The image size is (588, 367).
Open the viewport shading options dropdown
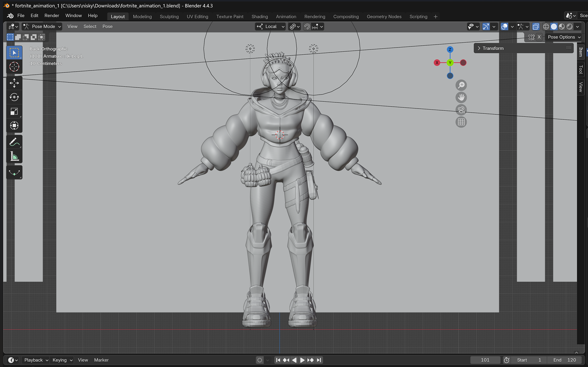point(578,27)
